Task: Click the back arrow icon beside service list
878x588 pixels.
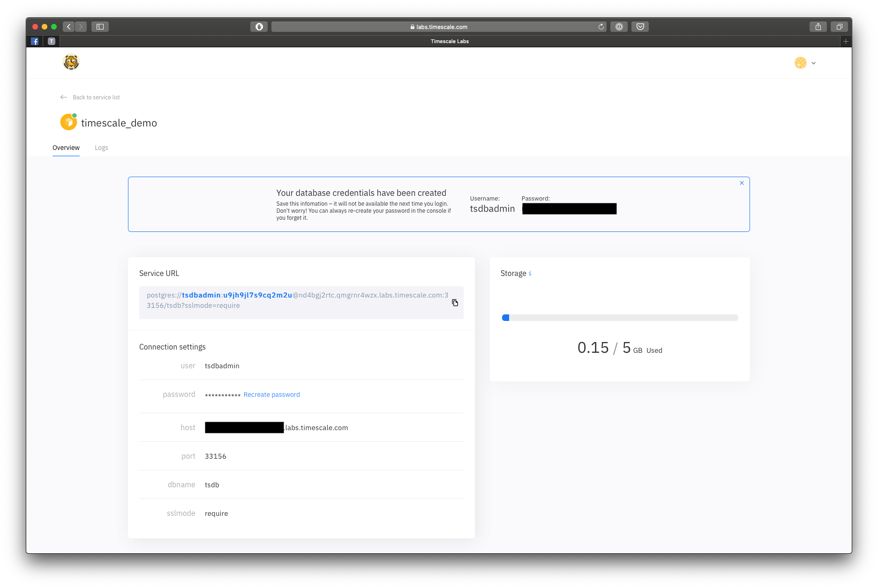Action: tap(64, 97)
